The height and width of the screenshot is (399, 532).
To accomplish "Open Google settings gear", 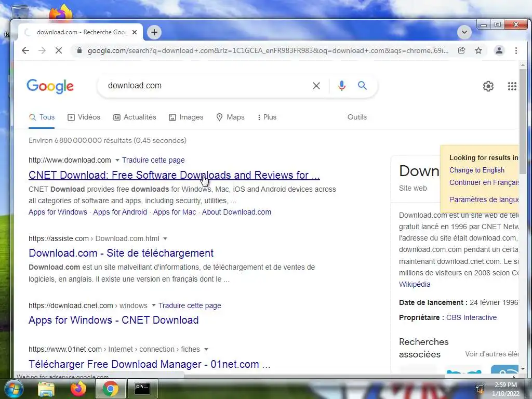I will tap(488, 86).
